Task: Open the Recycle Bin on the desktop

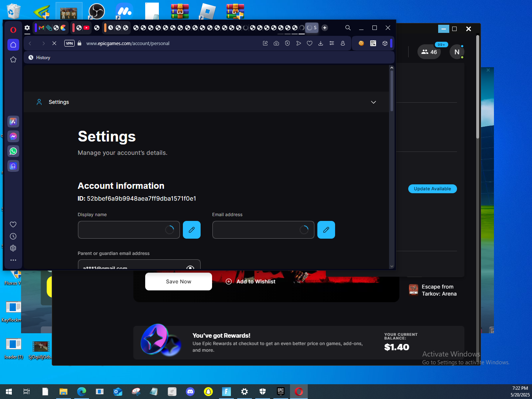Action: coord(13,11)
